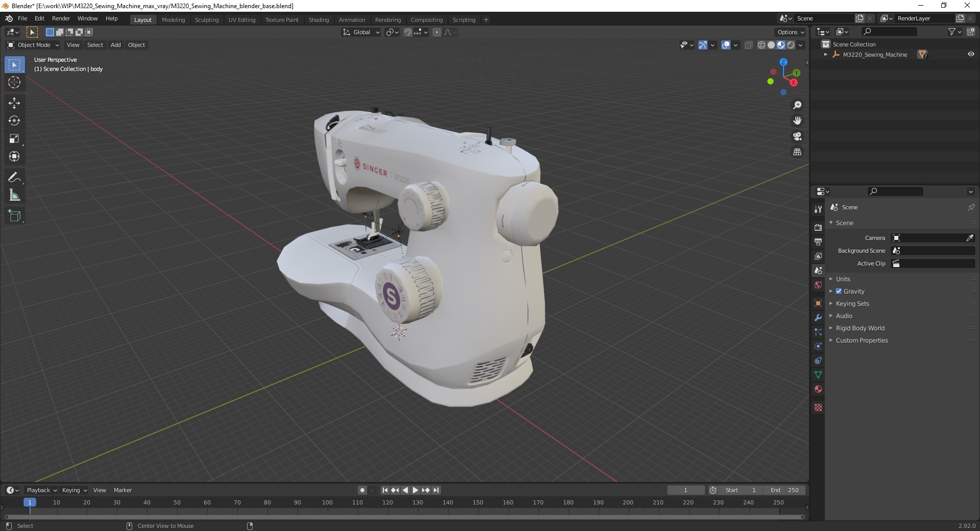Open the View Layer properties tab
Screen dimensions: 980x531
point(818,256)
